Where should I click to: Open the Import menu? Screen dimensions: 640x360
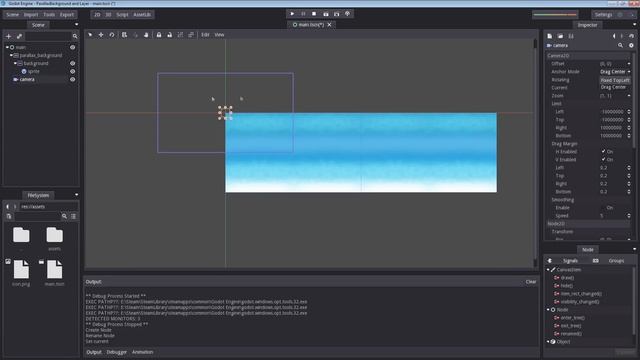point(31,15)
